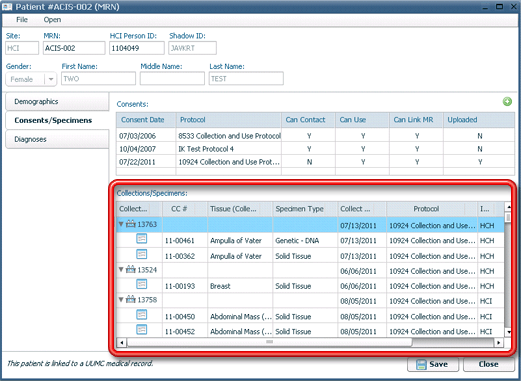Click the Breast tissue cell
Viewport: 521px width, 381px height.
[240, 286]
